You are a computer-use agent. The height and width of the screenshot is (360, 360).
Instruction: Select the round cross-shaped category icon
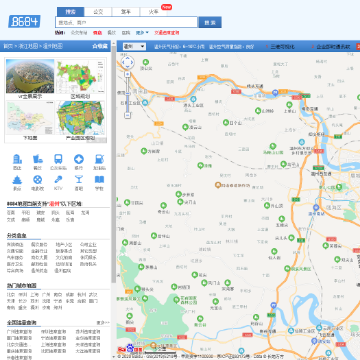point(79,159)
